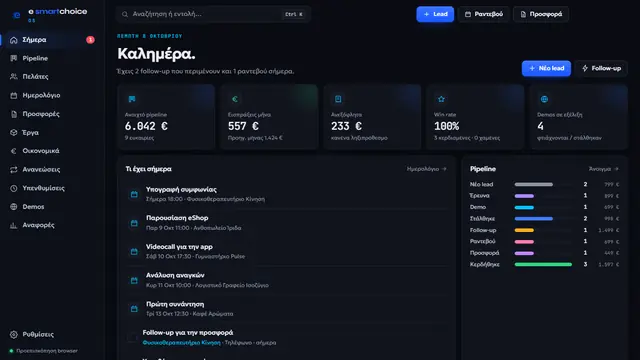Click calendar icon beside Videocall για την app

point(134,251)
